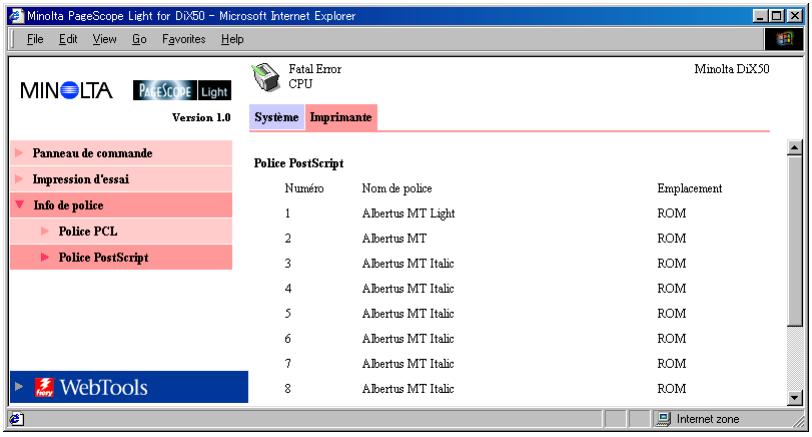Click the CPU status text

(x=300, y=83)
